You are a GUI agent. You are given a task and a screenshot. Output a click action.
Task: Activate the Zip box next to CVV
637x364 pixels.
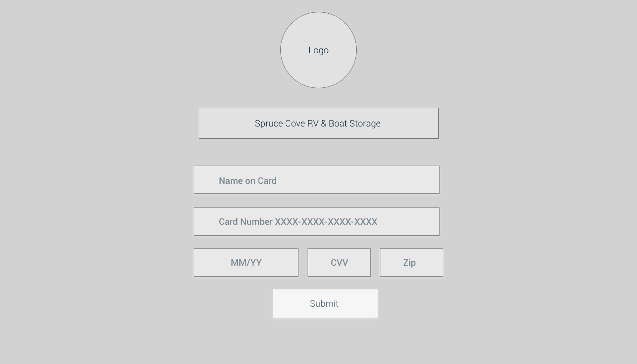point(411,263)
